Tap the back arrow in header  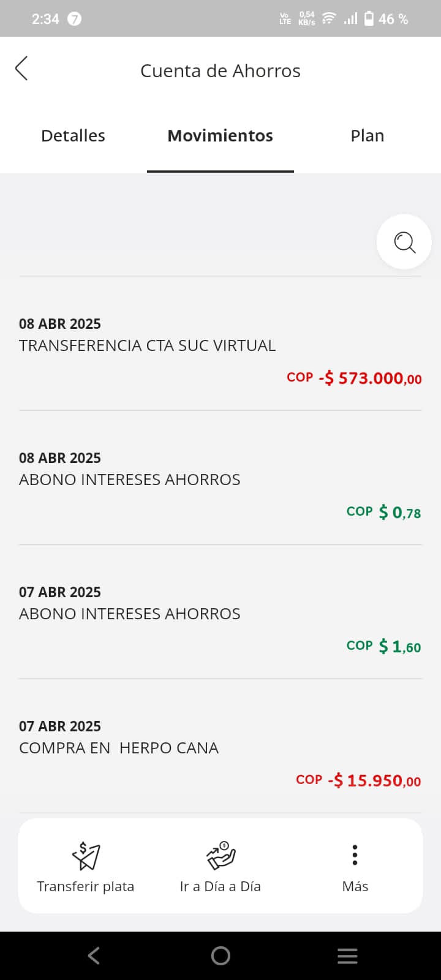click(x=22, y=69)
